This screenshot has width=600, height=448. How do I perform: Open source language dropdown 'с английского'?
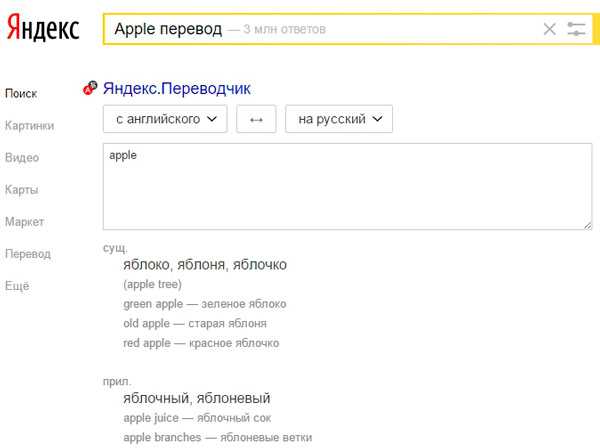pos(165,119)
